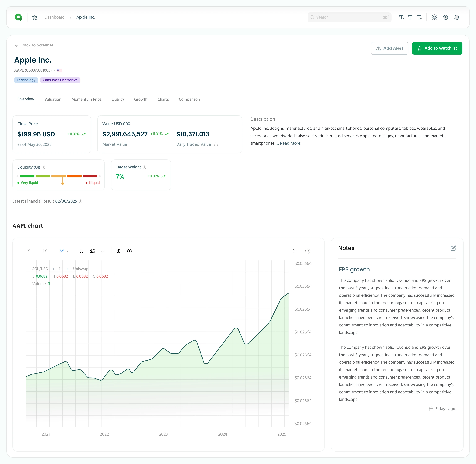476x464 pixels.
Task: Increase text size icon
Action: point(419,17)
